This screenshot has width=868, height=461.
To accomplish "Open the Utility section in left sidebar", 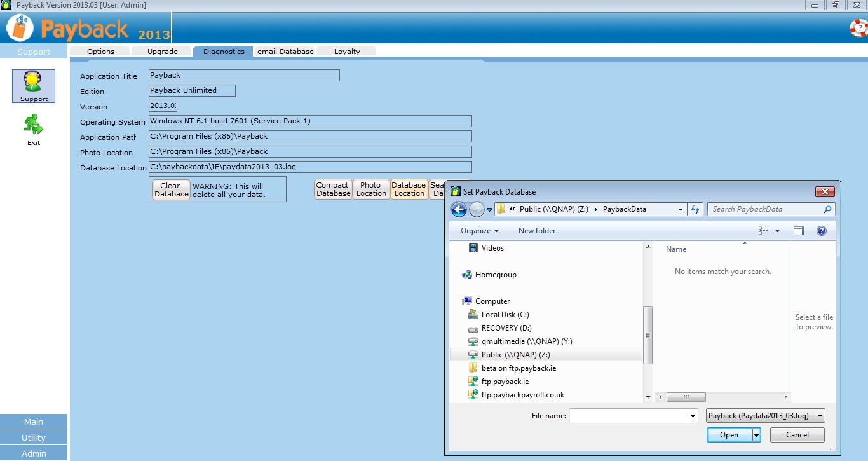I will coord(34,437).
